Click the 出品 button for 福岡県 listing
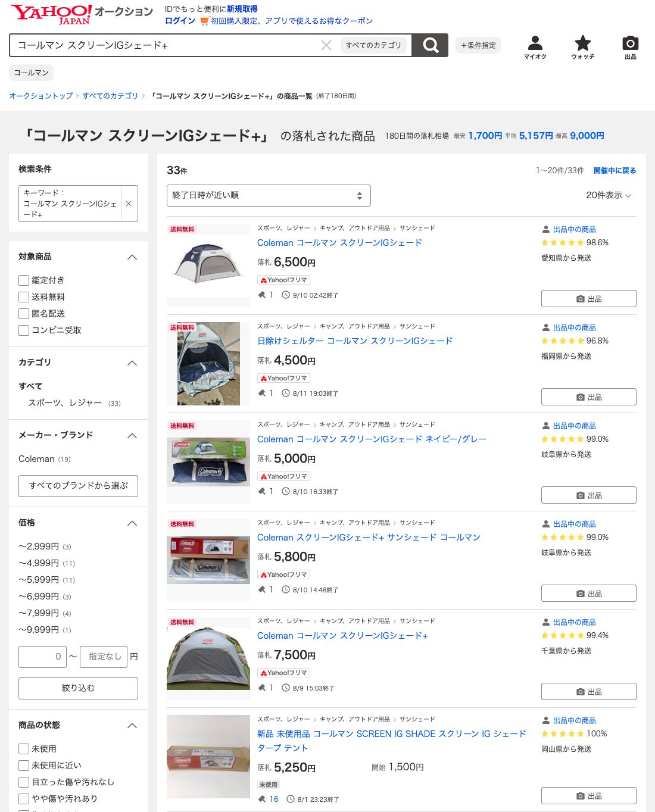The height and width of the screenshot is (812, 655). click(588, 397)
